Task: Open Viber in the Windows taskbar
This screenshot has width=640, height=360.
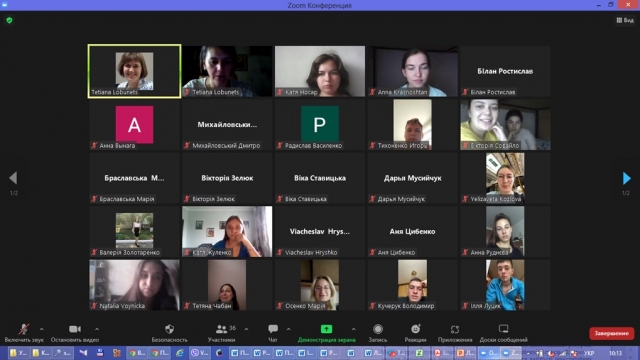Action: coord(199,353)
